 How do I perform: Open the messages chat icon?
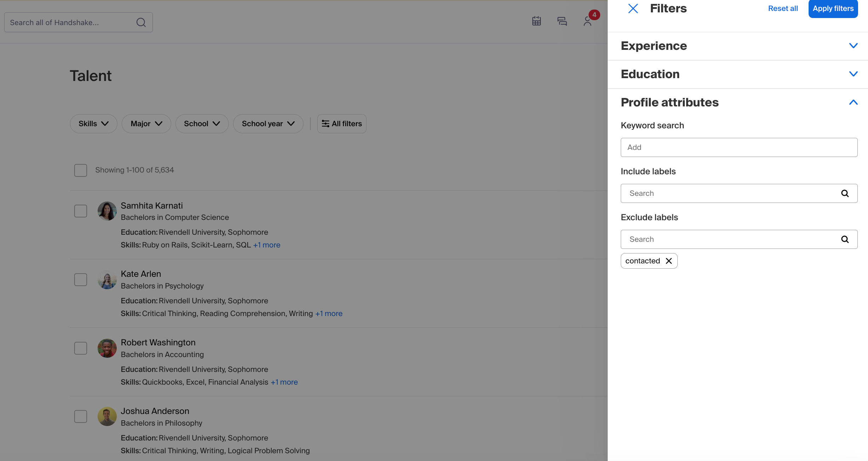[x=562, y=21]
